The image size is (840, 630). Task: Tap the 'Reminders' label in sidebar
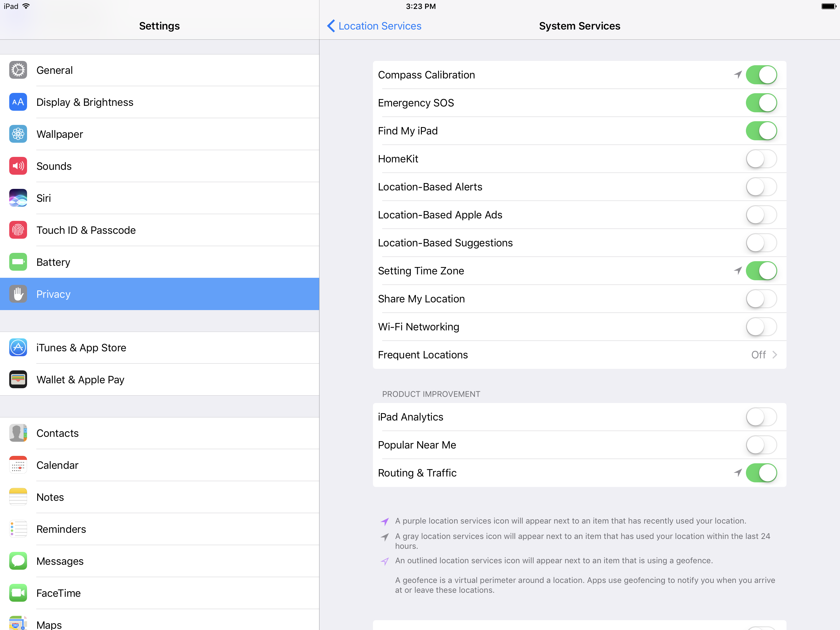[61, 529]
